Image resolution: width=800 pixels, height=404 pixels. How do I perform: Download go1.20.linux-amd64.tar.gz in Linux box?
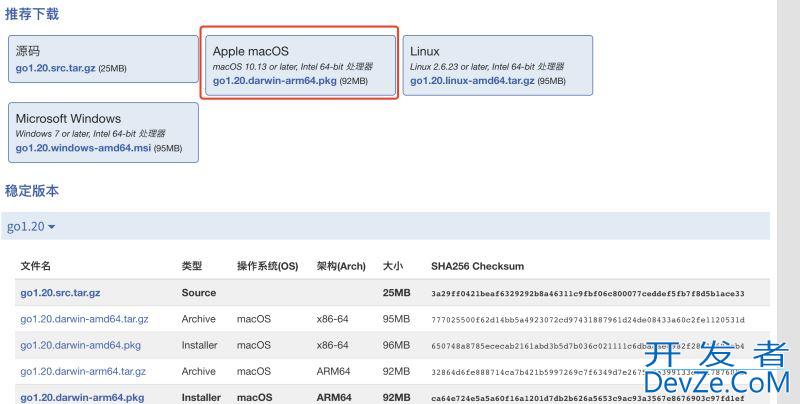[472, 81]
